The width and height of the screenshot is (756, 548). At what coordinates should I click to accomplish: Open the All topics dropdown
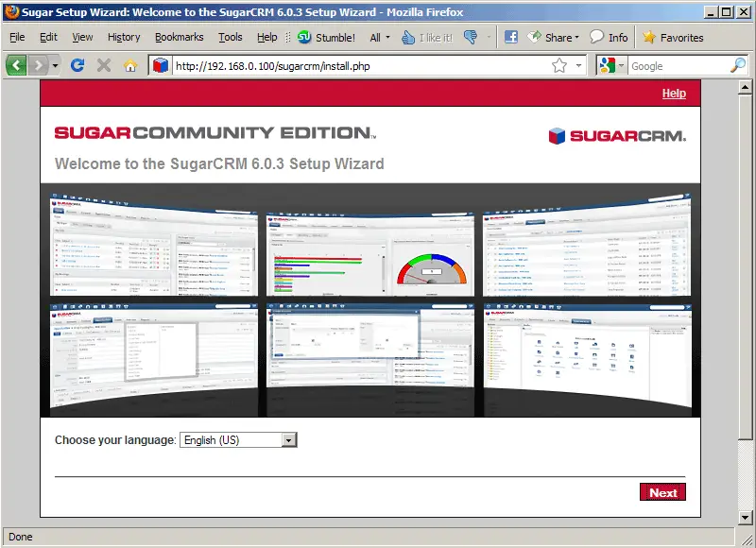[x=380, y=37]
